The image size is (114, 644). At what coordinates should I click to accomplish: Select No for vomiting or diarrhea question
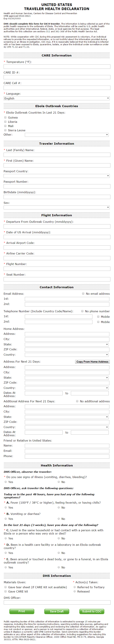pyautogui.click(x=59, y=519)
